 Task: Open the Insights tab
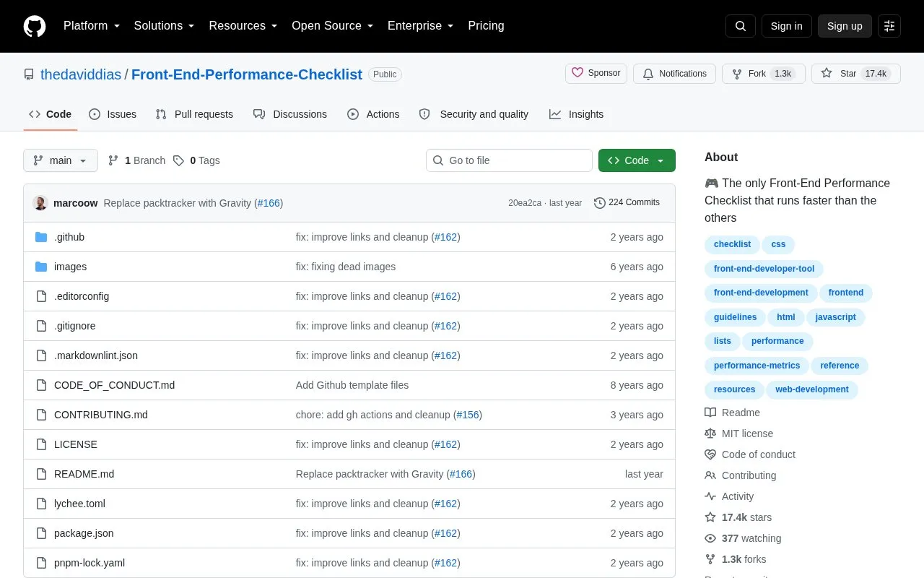click(576, 114)
